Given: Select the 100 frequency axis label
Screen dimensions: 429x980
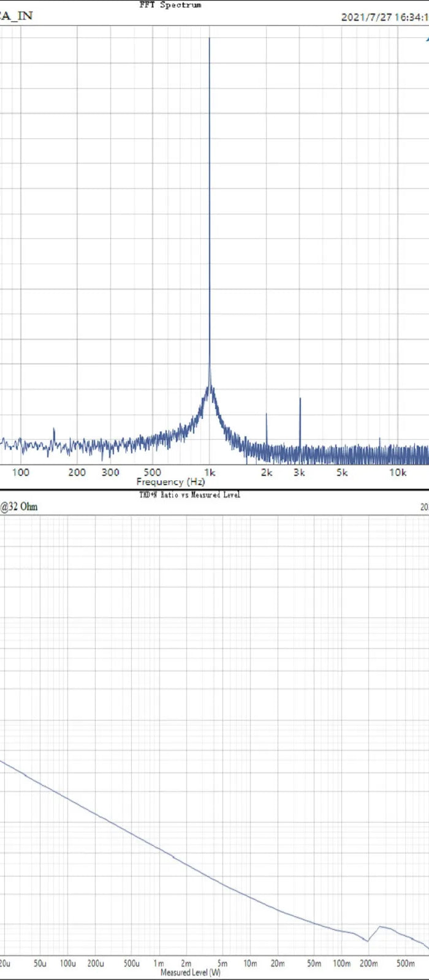Looking at the screenshot, I should [21, 472].
